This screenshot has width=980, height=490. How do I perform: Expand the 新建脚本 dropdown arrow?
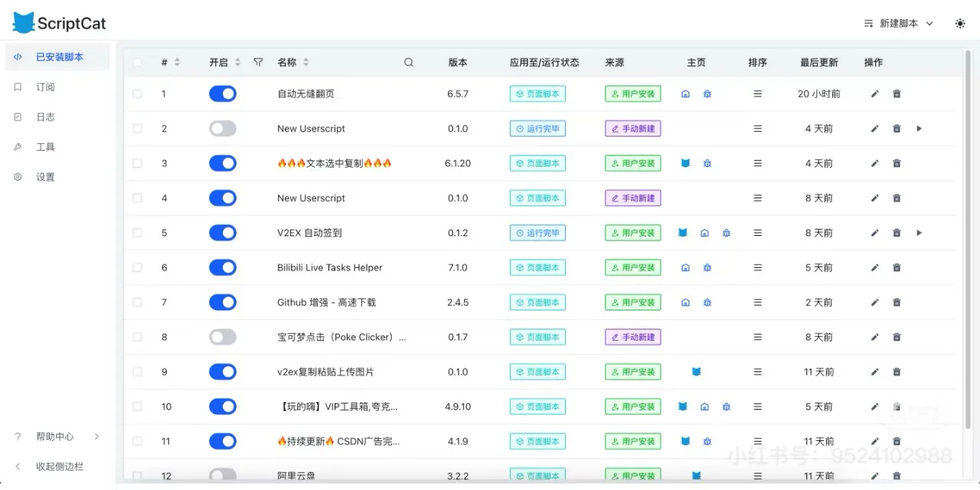pyautogui.click(x=929, y=24)
